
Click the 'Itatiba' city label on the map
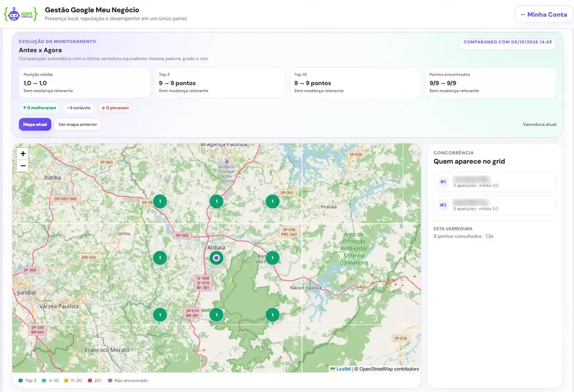53,177
